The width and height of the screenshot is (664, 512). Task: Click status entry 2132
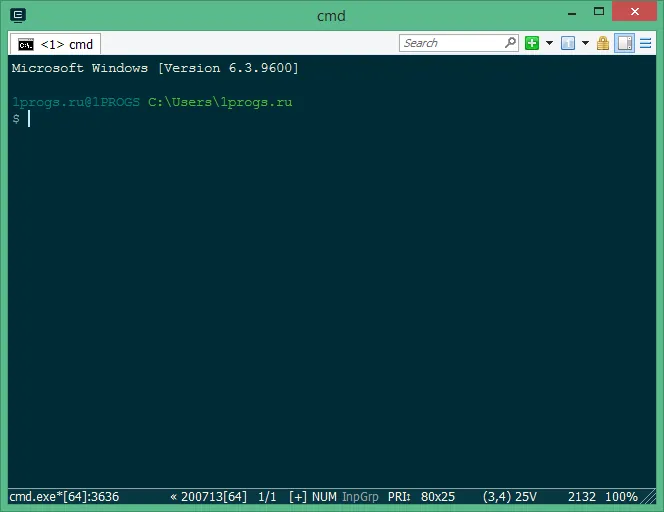coord(582,496)
